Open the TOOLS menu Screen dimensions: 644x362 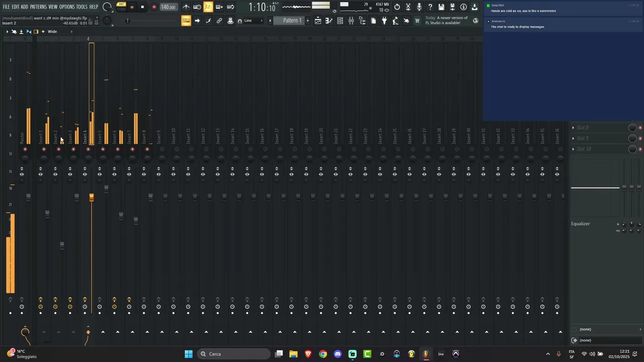[x=82, y=7]
